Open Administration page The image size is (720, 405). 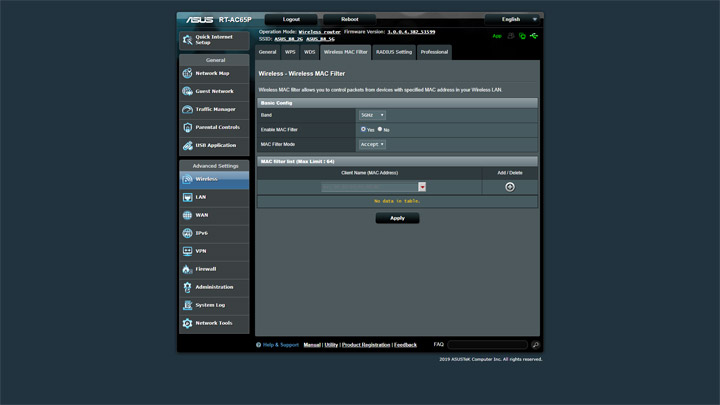pyautogui.click(x=214, y=287)
